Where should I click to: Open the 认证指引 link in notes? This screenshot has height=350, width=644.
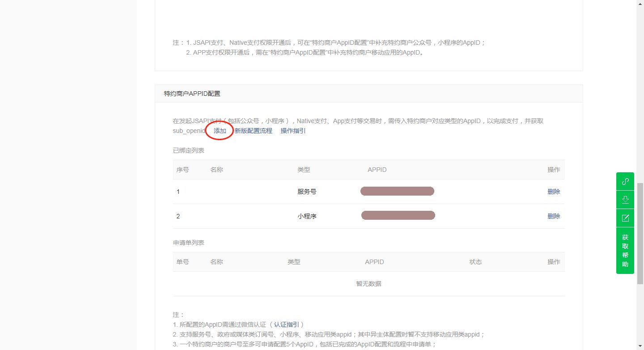point(288,324)
